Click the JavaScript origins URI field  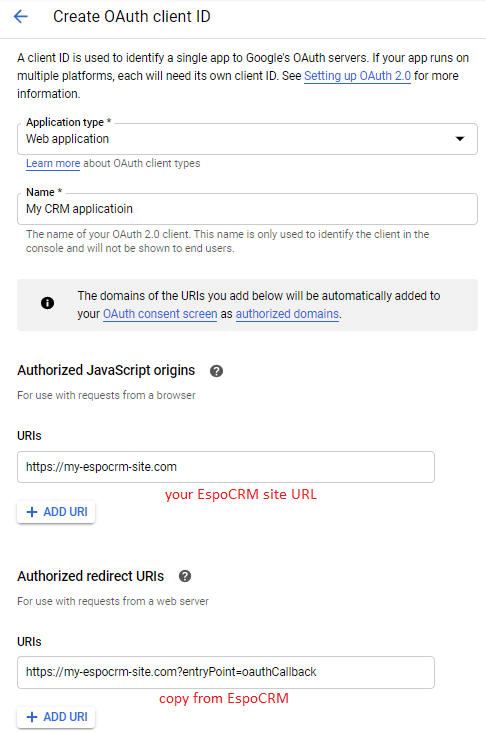[225, 467]
